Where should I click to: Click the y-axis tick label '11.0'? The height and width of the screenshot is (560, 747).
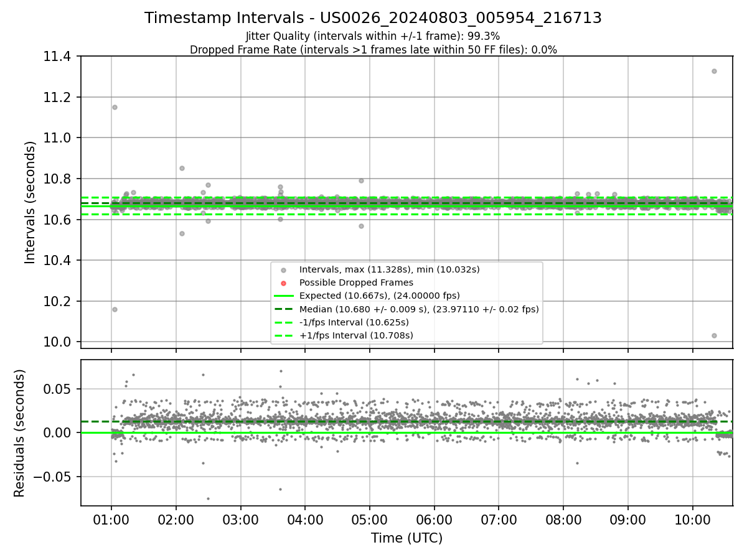pyautogui.click(x=59, y=138)
